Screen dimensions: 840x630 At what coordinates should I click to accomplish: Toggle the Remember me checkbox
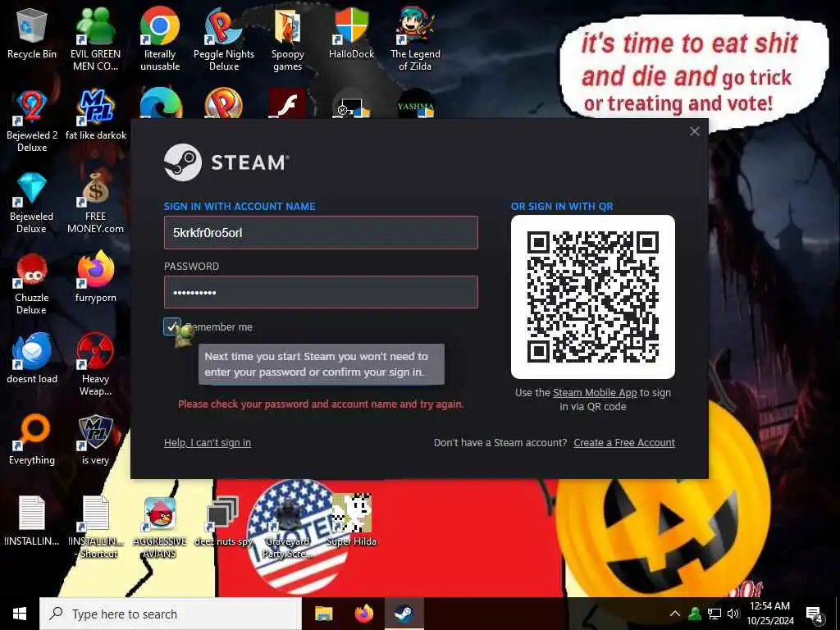(172, 326)
